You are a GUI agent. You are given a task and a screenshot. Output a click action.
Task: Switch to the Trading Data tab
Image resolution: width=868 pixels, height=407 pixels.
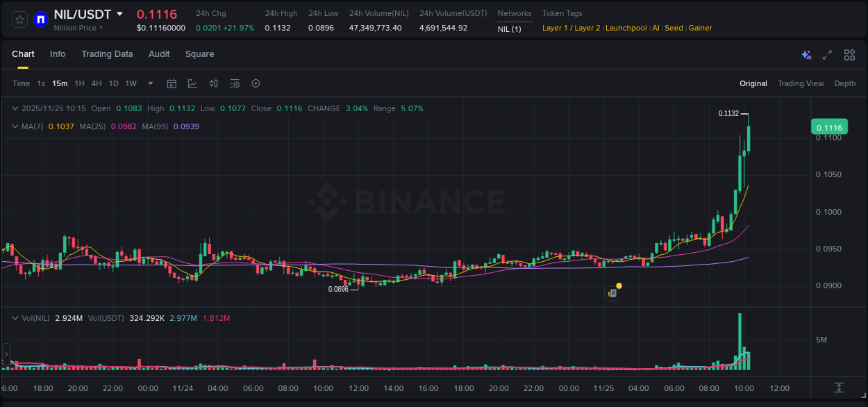tap(107, 54)
